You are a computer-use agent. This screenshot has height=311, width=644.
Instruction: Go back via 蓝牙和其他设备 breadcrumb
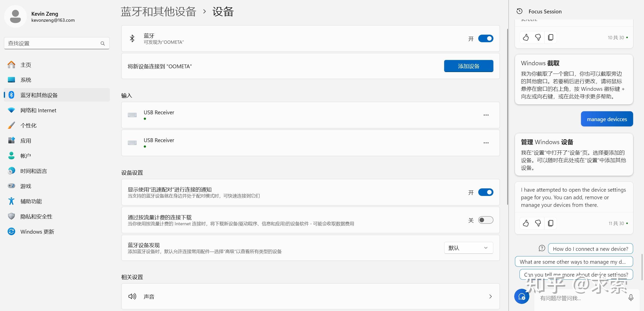pos(158,12)
